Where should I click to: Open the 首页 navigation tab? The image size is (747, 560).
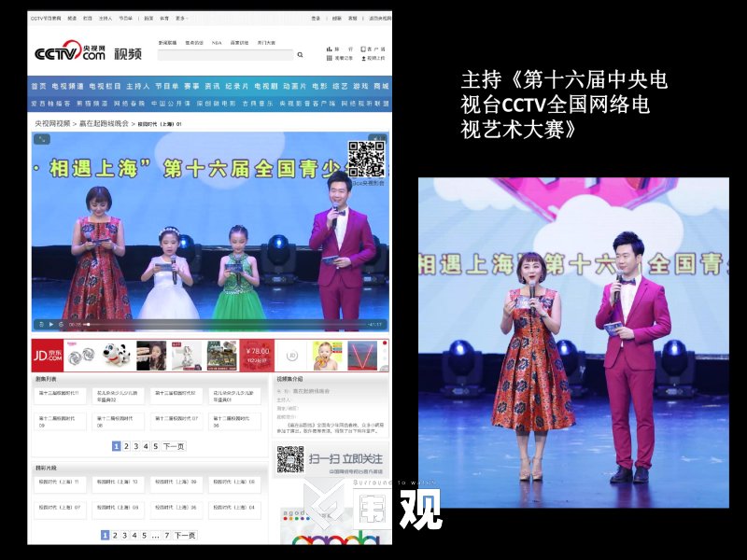coord(38,86)
